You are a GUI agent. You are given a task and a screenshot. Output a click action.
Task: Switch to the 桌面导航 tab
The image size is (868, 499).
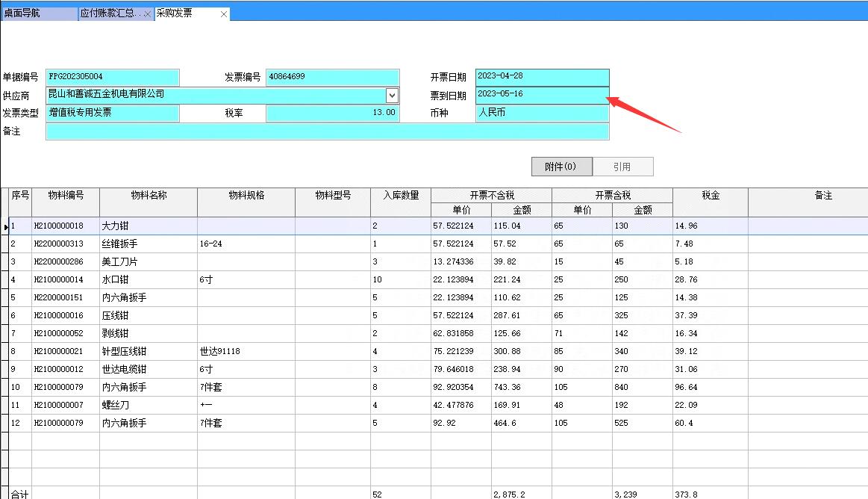point(39,13)
